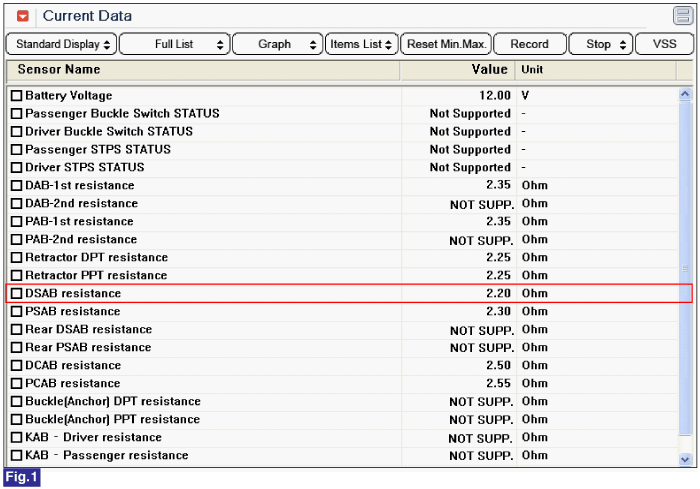Open the Items List dropdown
The width and height of the screenshot is (700, 489).
coord(361,44)
